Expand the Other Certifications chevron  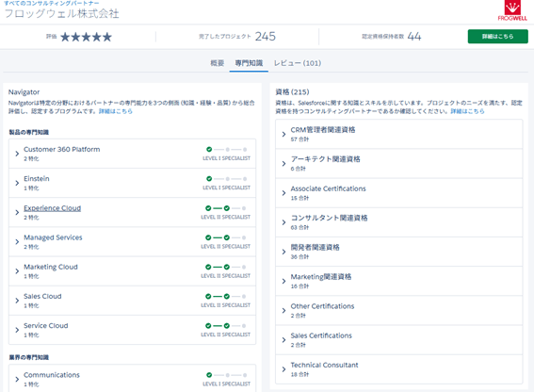point(283,310)
